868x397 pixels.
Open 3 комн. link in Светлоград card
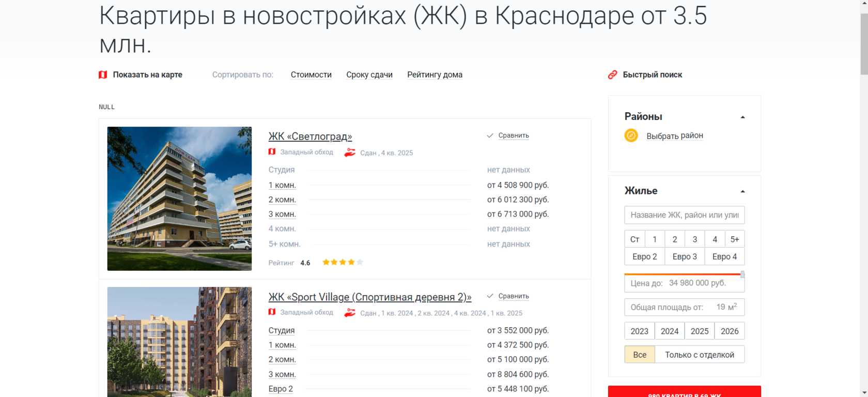(282, 214)
